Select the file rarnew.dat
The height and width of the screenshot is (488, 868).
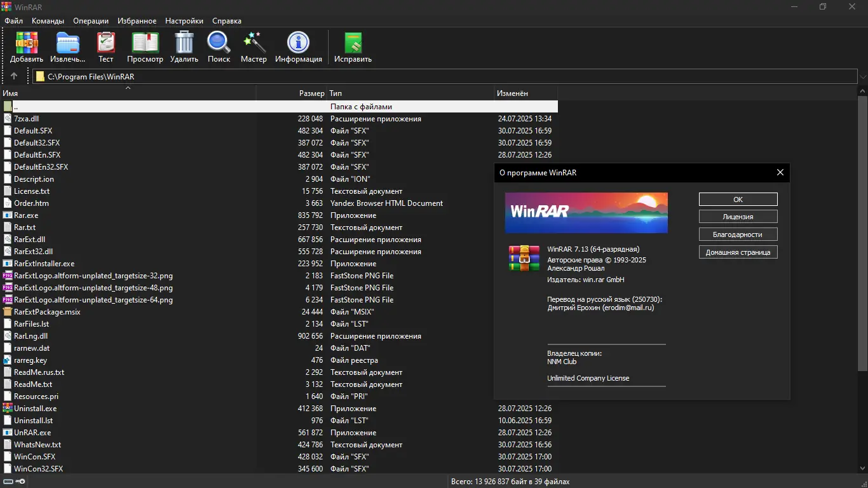[x=32, y=348]
